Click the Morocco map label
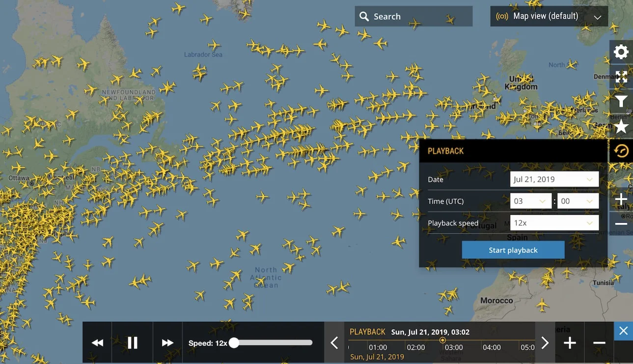 point(496,300)
